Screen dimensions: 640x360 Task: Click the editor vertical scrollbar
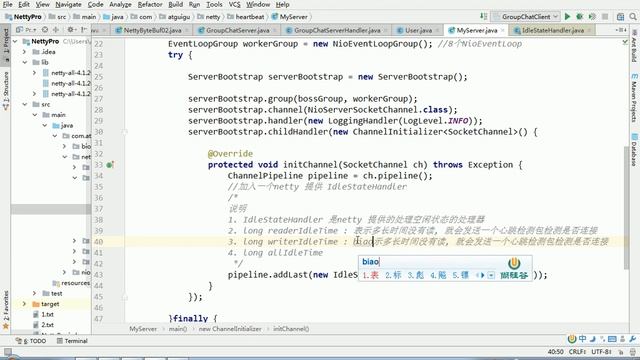point(627,208)
